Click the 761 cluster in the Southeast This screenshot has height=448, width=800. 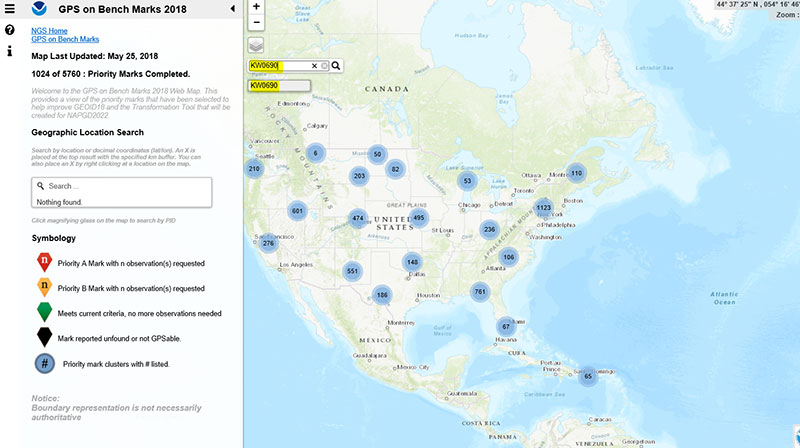tap(480, 292)
